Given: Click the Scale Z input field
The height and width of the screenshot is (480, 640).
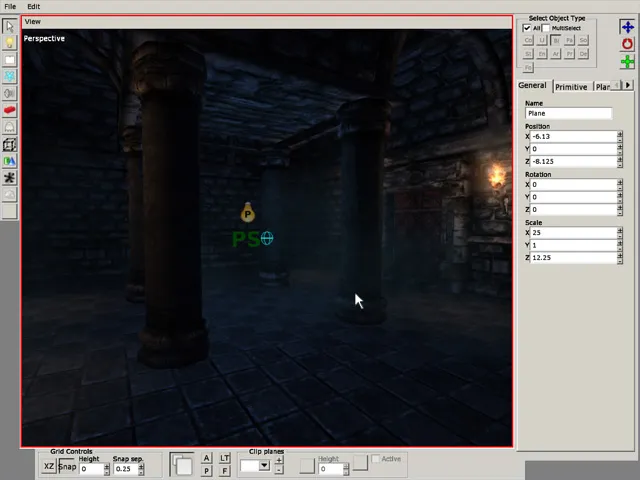Looking at the screenshot, I should [x=572, y=257].
